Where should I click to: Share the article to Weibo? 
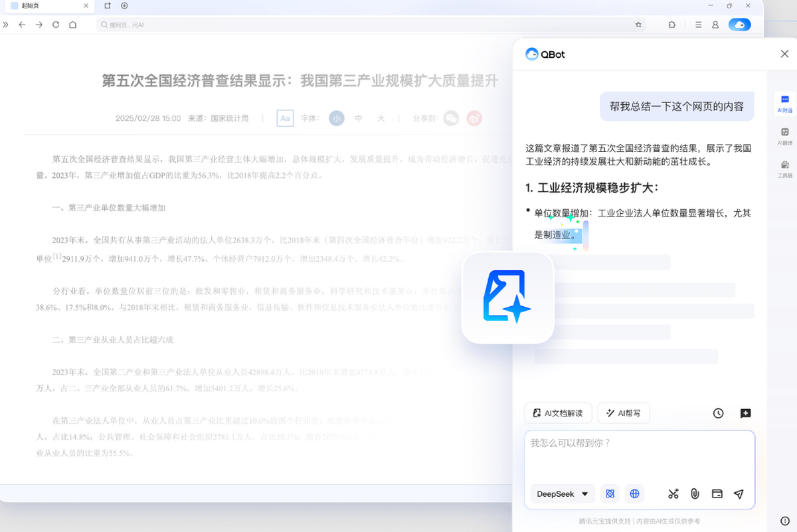[x=474, y=118]
